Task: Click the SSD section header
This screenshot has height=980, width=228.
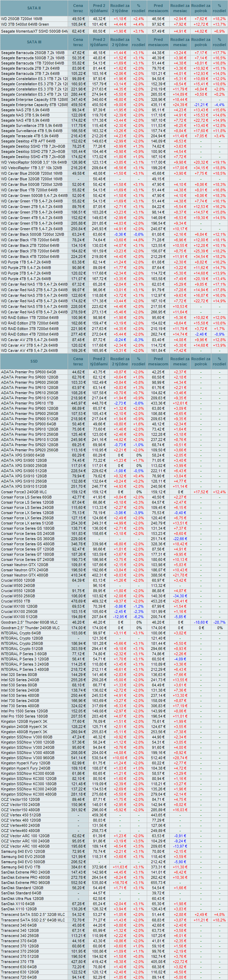Action: click(34, 362)
